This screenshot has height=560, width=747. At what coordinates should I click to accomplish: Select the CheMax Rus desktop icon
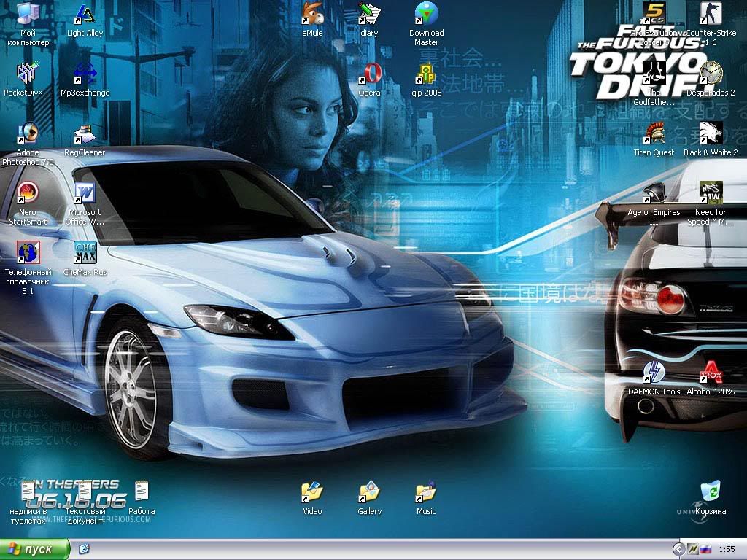click(85, 253)
